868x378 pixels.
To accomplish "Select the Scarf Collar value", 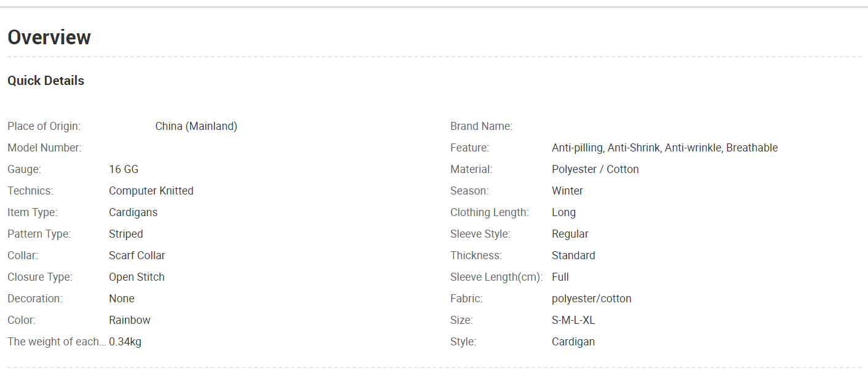I will (x=137, y=255).
